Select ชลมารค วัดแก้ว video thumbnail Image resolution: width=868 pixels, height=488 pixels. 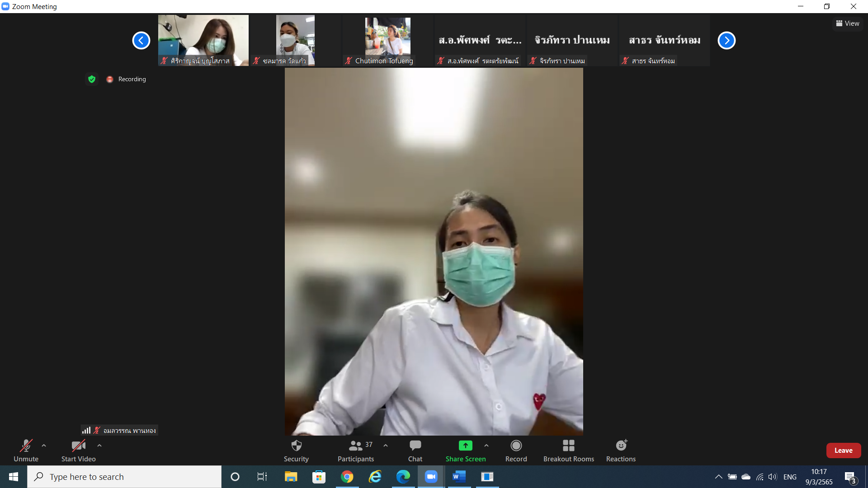296,40
